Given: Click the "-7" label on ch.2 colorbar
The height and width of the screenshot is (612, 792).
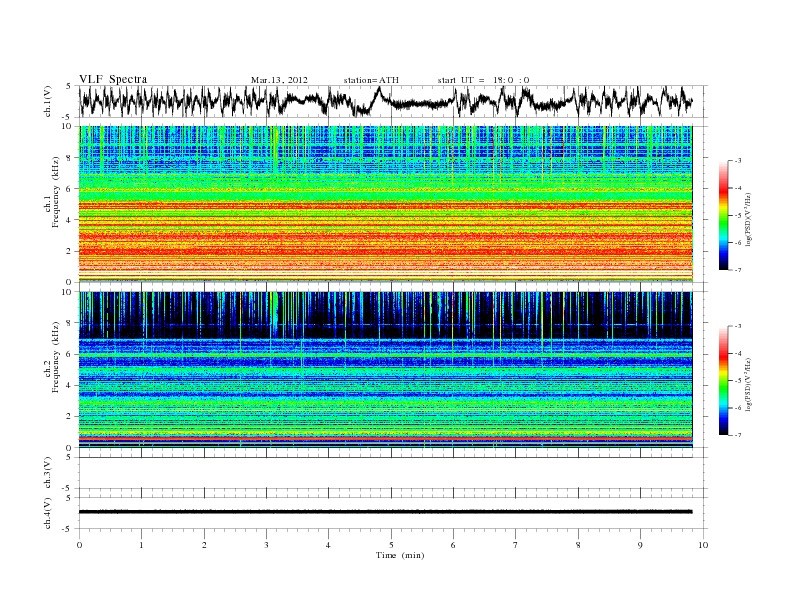Looking at the screenshot, I should point(738,435).
